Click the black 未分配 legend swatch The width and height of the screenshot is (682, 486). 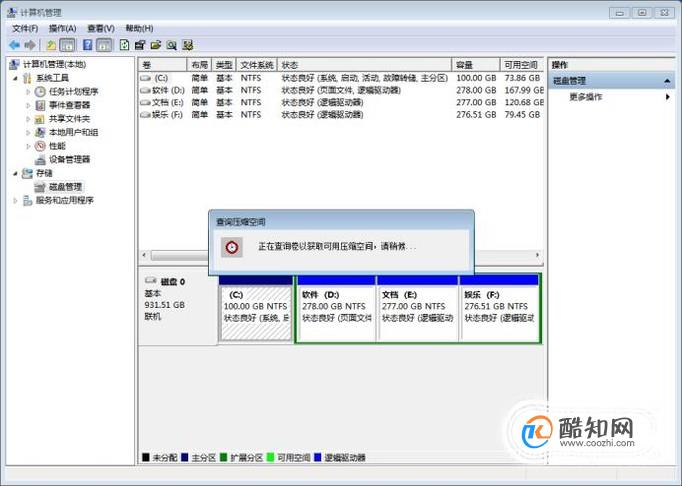click(146, 458)
